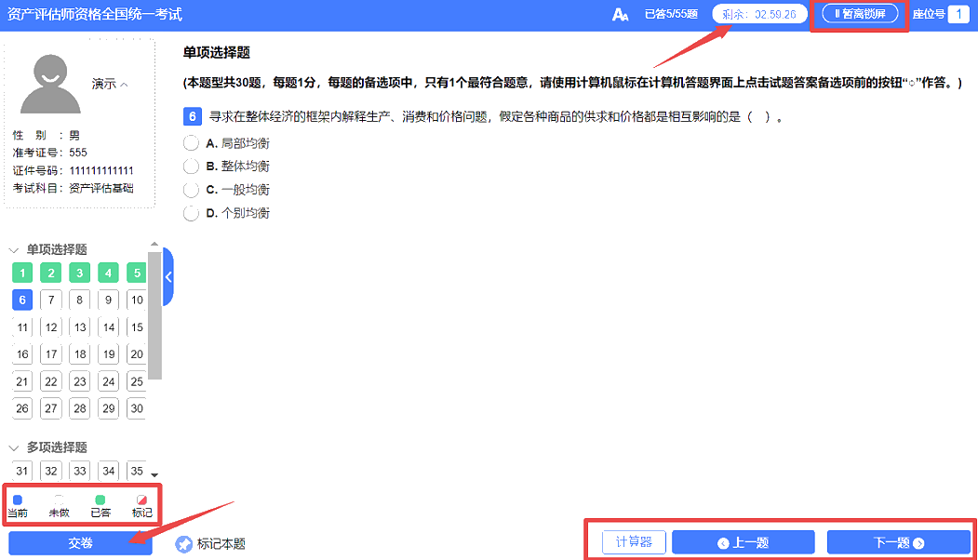Jump to question 25
The width and height of the screenshot is (978, 560).
coord(137,381)
